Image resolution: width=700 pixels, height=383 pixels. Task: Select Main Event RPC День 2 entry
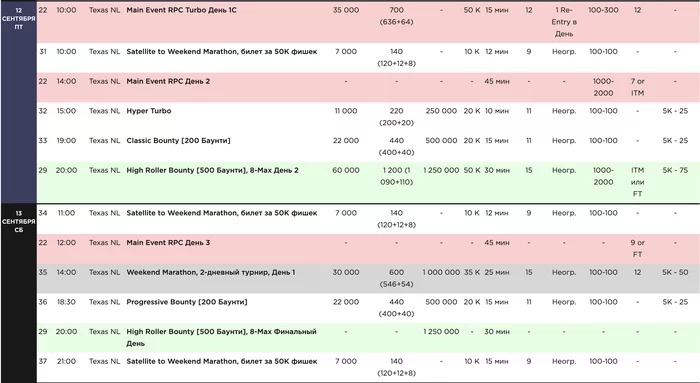click(x=168, y=81)
